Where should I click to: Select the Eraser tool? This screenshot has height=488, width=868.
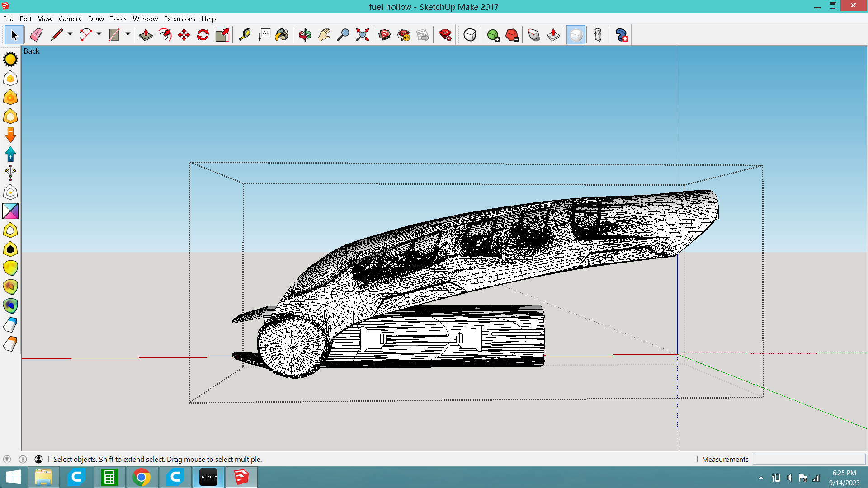click(36, 35)
